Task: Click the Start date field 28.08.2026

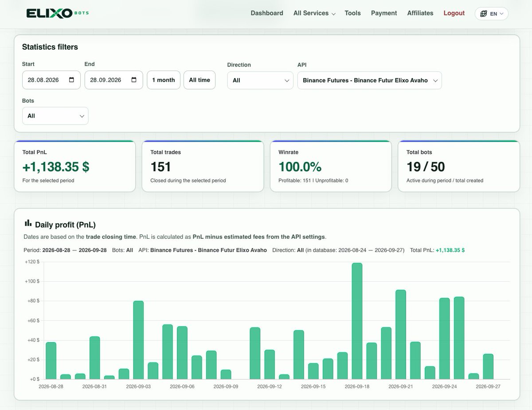Action: [x=51, y=80]
